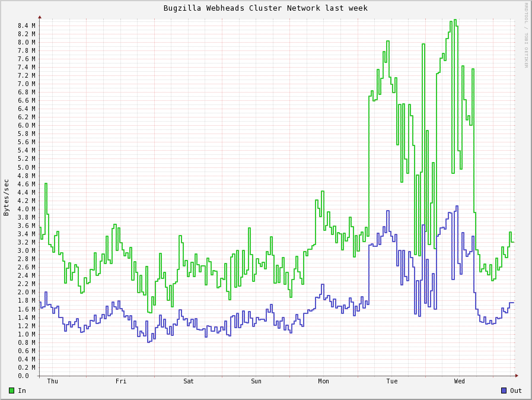Click the Bytes/sec axis label
The height and width of the screenshot is (400, 532).
(6, 198)
